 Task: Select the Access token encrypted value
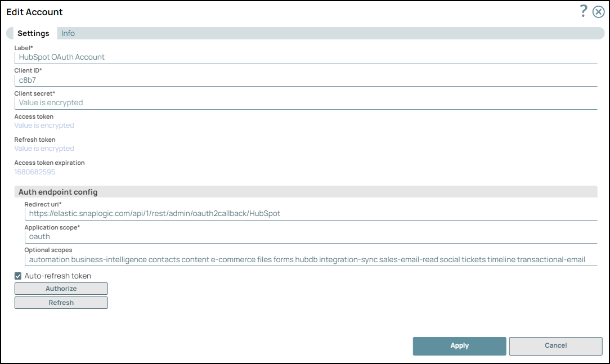[x=44, y=125]
